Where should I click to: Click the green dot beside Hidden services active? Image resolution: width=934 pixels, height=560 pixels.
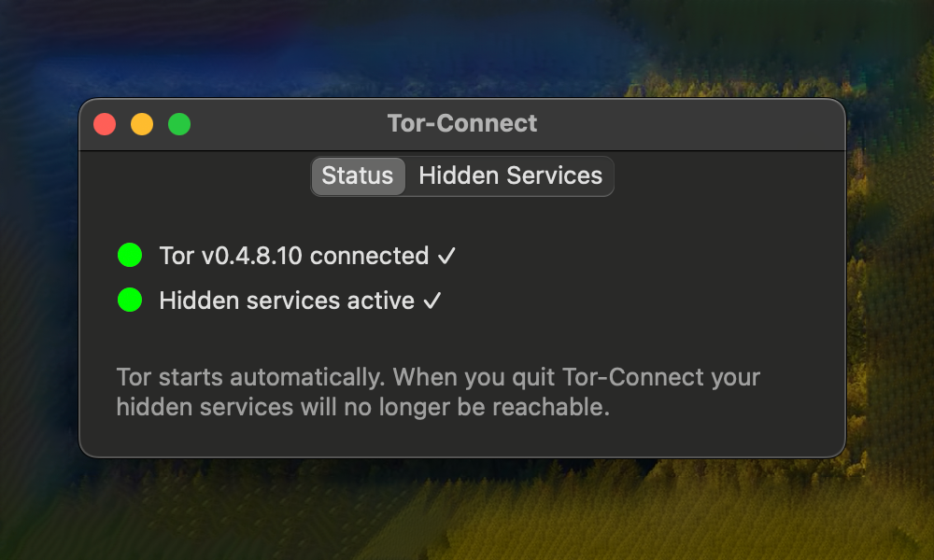[x=130, y=300]
